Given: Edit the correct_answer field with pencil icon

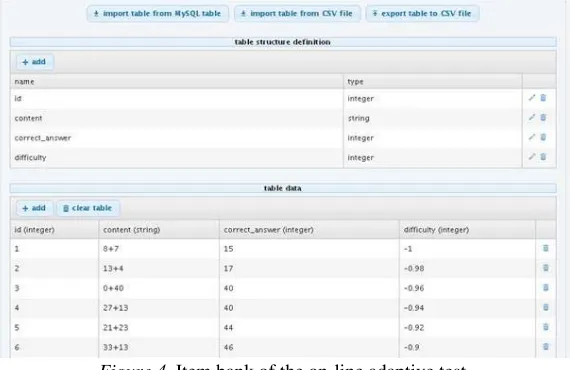Looking at the screenshot, I should tap(532, 137).
